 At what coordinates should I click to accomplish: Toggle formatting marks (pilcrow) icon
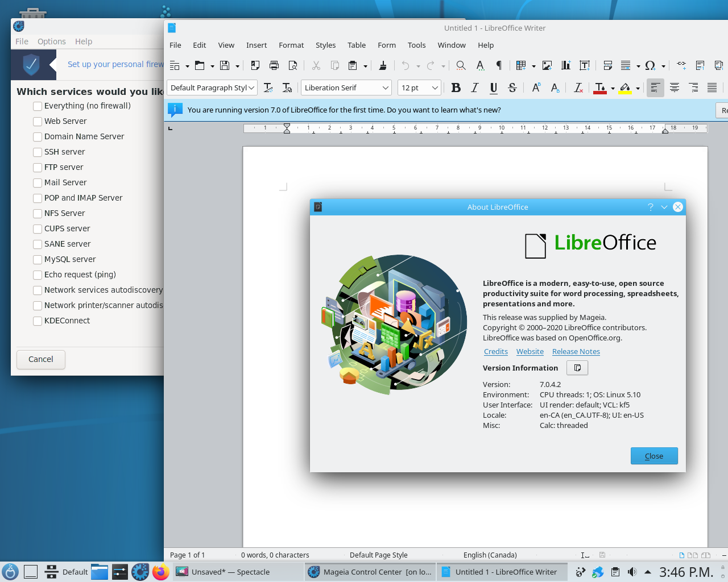(499, 65)
